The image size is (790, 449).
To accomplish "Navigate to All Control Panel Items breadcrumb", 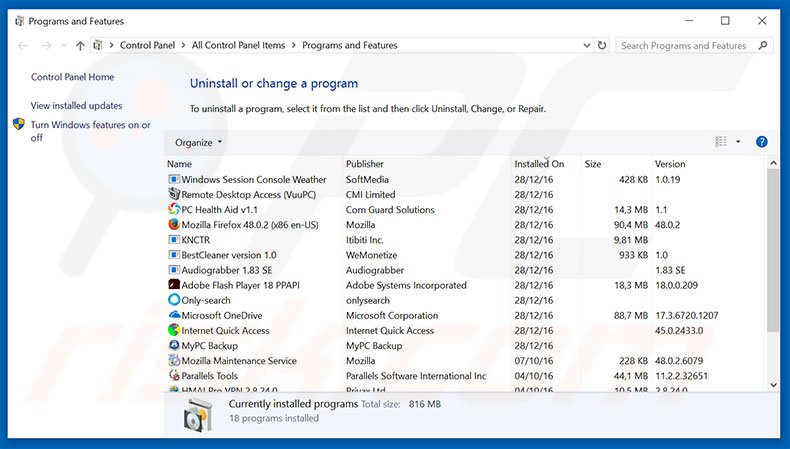I will coord(238,45).
